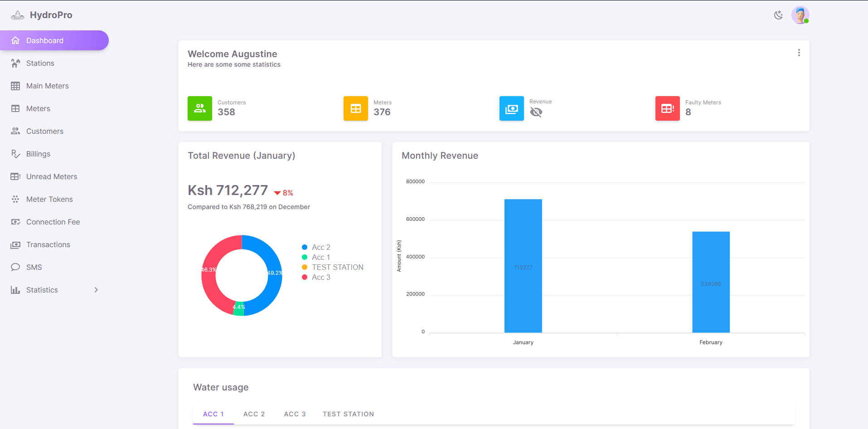Image resolution: width=868 pixels, height=429 pixels.
Task: Show hidden revenue with eye icon
Action: pos(536,112)
